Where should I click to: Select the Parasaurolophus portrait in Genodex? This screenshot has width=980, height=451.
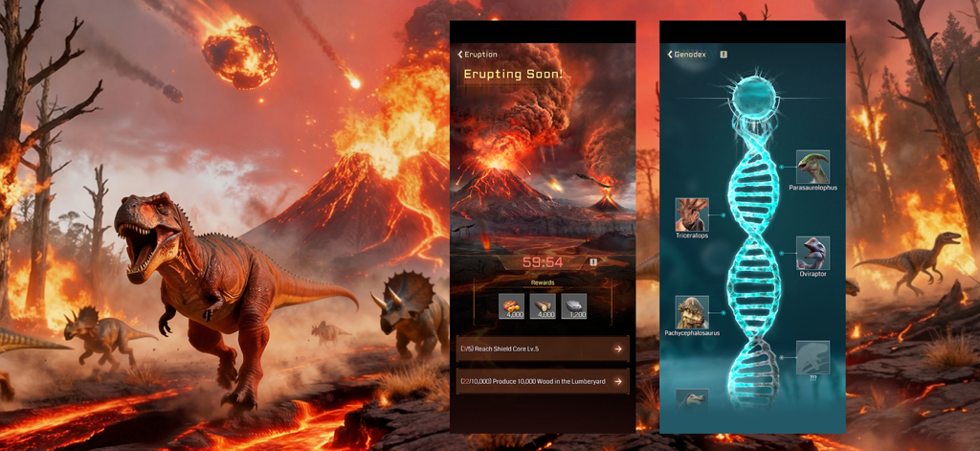[813, 167]
